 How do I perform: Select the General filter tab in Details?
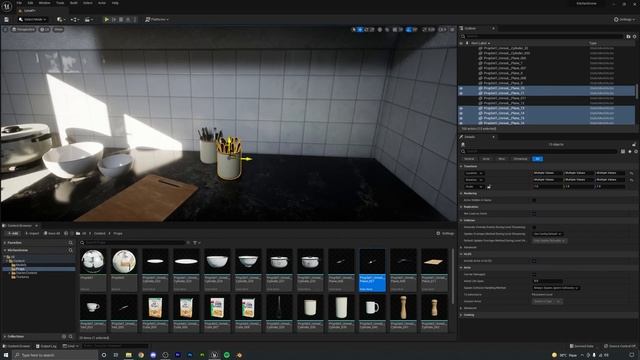(469, 159)
